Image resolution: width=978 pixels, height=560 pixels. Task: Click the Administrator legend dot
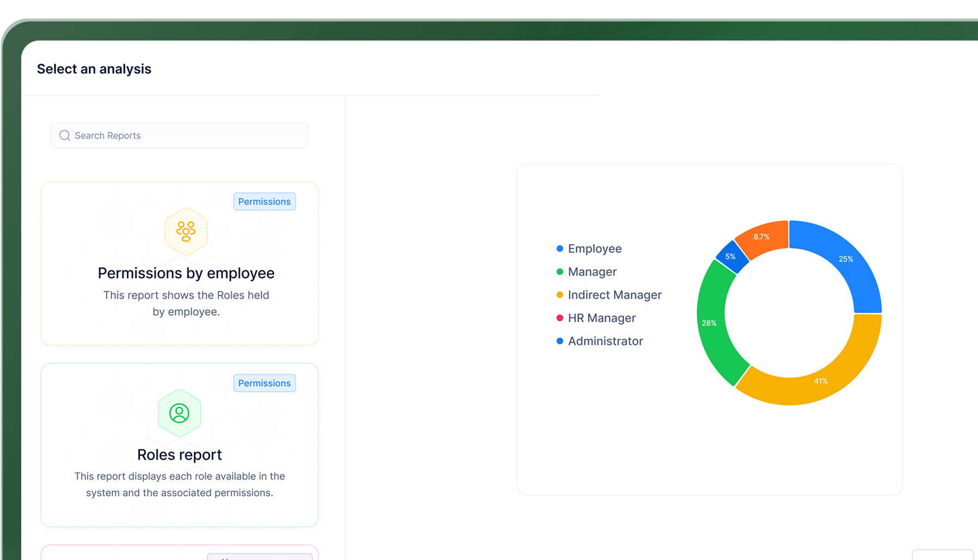pyautogui.click(x=559, y=341)
